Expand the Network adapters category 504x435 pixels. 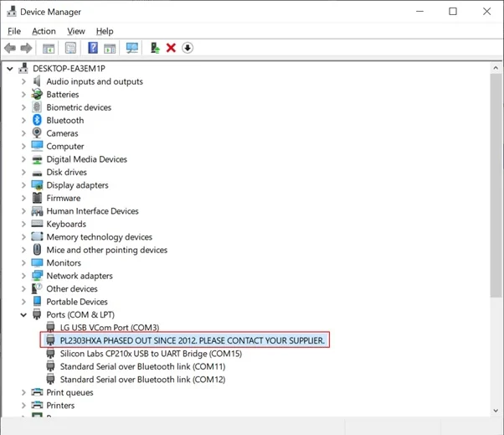tap(24, 276)
